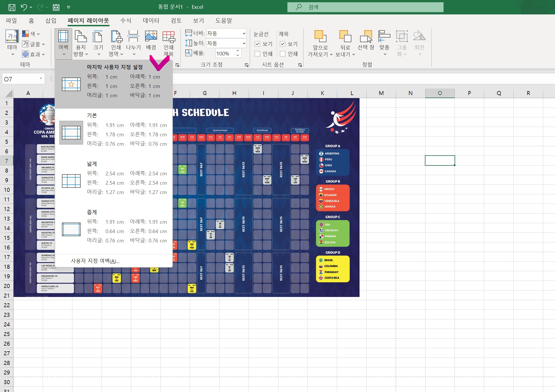This screenshot has height=392, width=555.
Task: Select the 기본 margins preset
Action: [x=114, y=133]
